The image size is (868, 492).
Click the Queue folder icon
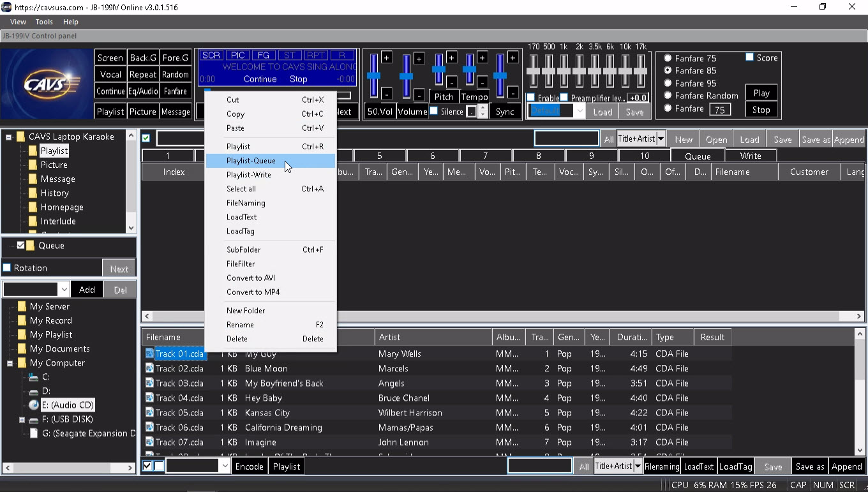[31, 245]
